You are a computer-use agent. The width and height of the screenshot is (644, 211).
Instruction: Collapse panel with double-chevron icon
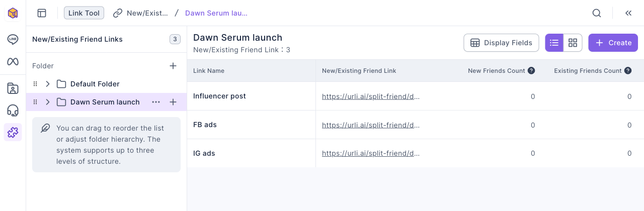(x=628, y=13)
